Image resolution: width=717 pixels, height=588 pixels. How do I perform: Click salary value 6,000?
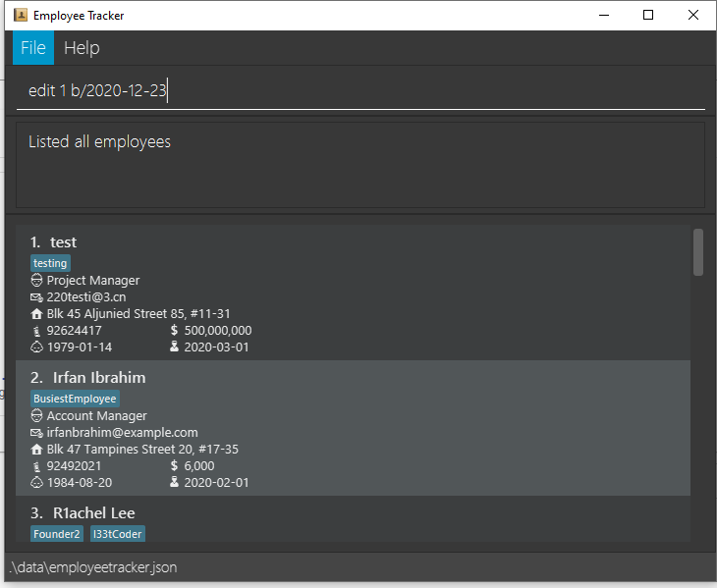click(x=199, y=466)
